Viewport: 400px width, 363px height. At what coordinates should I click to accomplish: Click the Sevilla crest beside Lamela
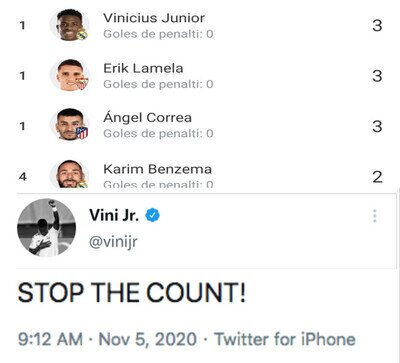[x=82, y=83]
